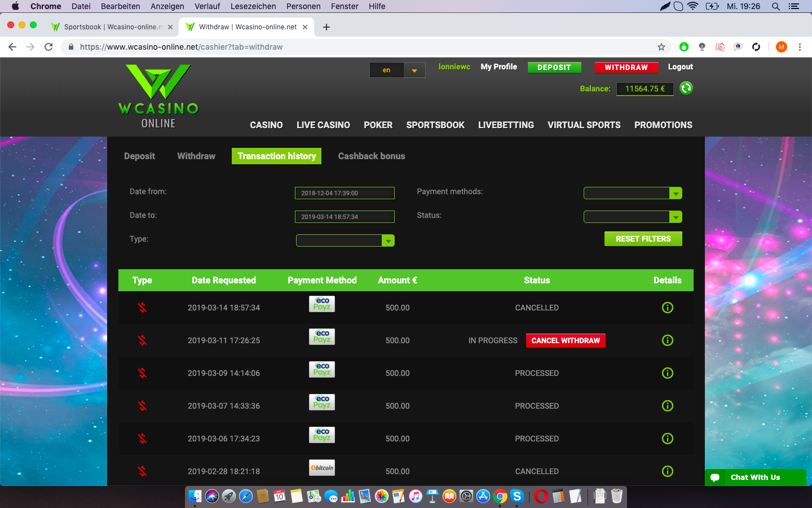This screenshot has height=508, width=812.
Task: Click the red WITHDRAW header button
Action: [626, 67]
